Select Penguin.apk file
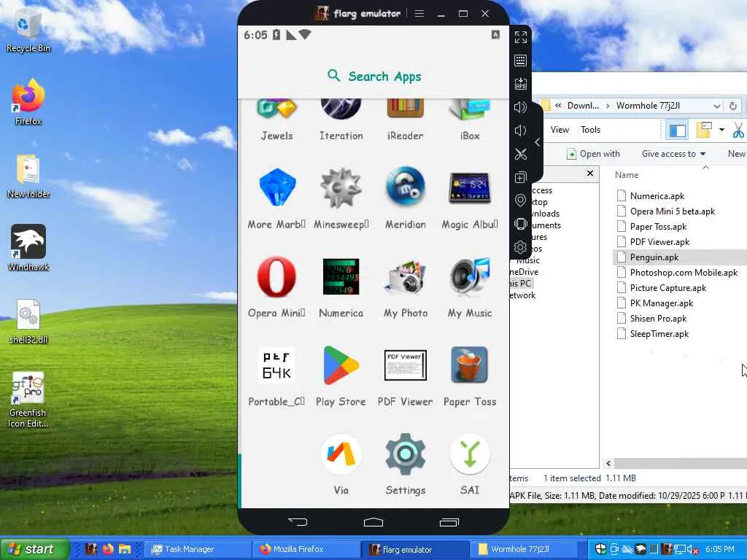The image size is (747, 560). pos(654,257)
